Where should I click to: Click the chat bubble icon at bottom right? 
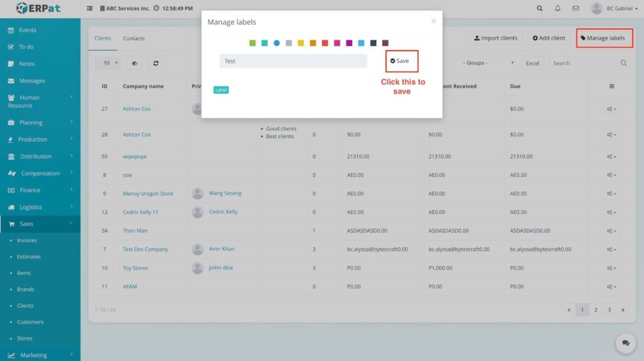625,343
